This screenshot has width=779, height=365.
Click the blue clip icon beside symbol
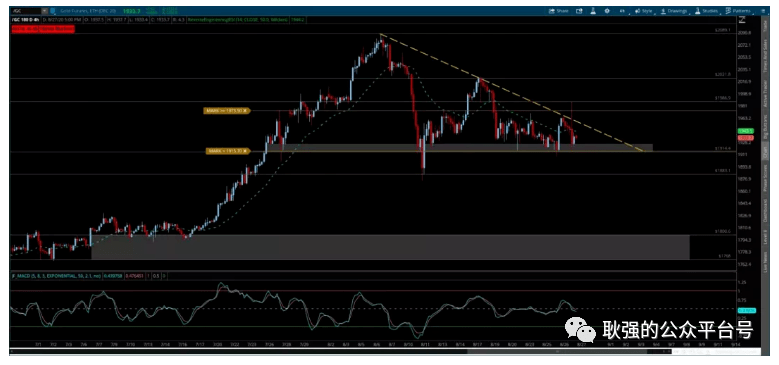pyautogui.click(x=53, y=10)
